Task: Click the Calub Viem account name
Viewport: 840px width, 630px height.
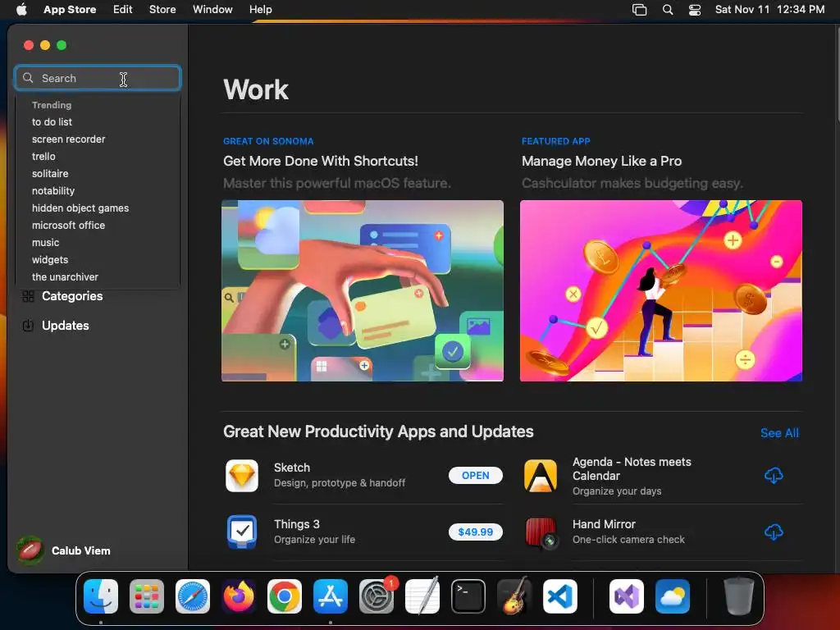Action: pos(81,550)
